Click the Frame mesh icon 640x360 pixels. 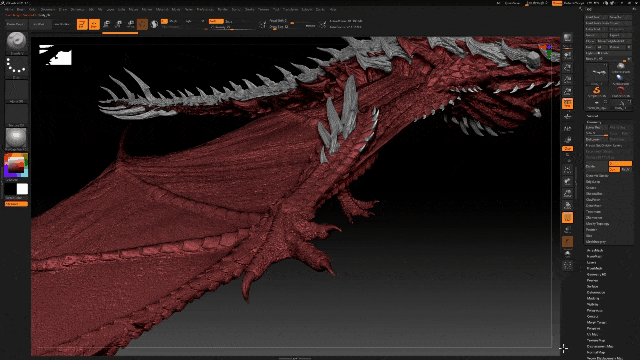point(567,169)
